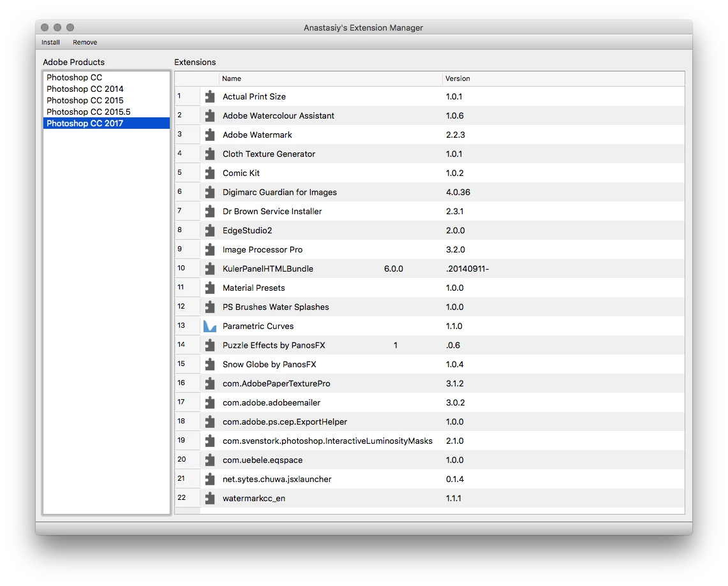Select the Actual Print Size extension name

pyautogui.click(x=254, y=96)
